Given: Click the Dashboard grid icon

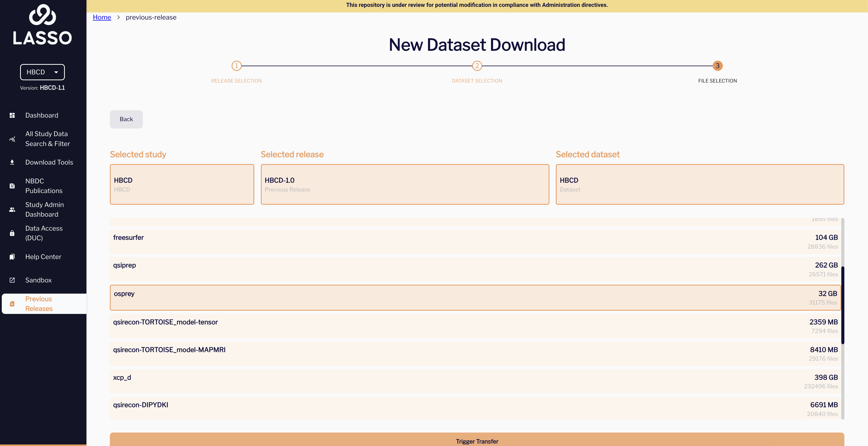Looking at the screenshot, I should click(12, 116).
